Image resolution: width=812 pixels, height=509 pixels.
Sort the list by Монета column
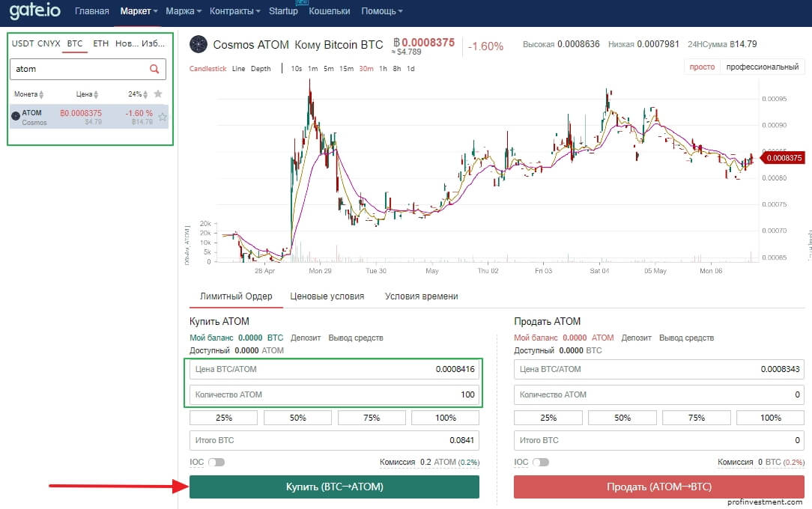(28, 94)
